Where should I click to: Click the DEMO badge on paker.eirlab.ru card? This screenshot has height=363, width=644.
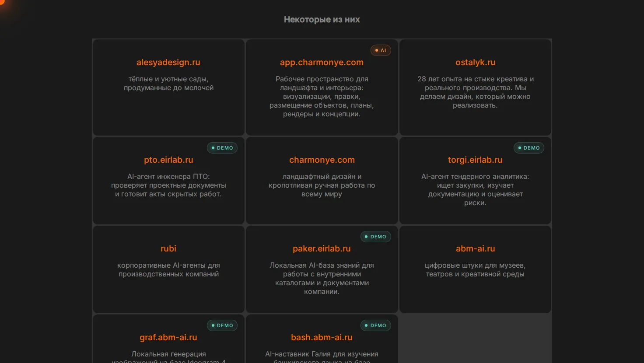(376, 237)
